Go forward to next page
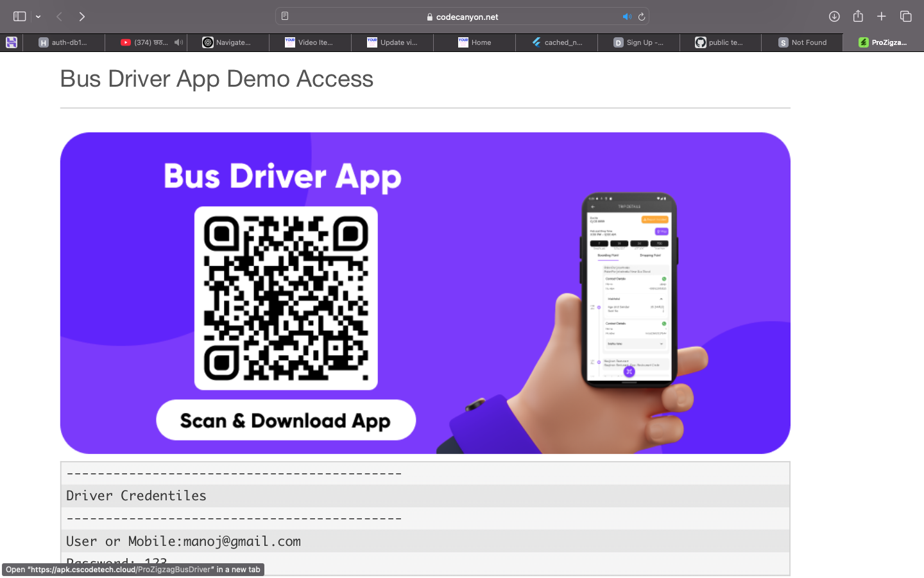Image resolution: width=924 pixels, height=578 pixels. 81,17
